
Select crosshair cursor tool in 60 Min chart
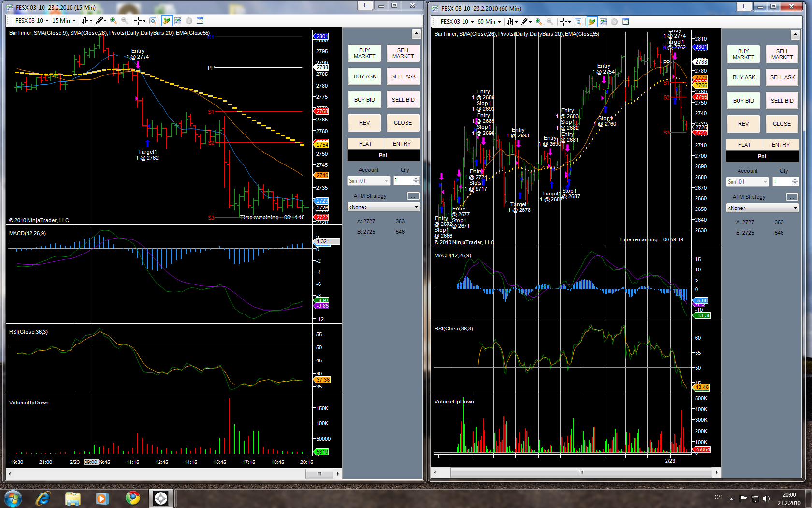click(564, 22)
